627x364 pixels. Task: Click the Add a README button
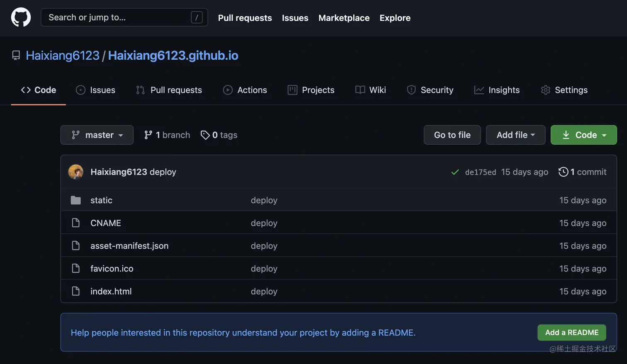coord(571,332)
